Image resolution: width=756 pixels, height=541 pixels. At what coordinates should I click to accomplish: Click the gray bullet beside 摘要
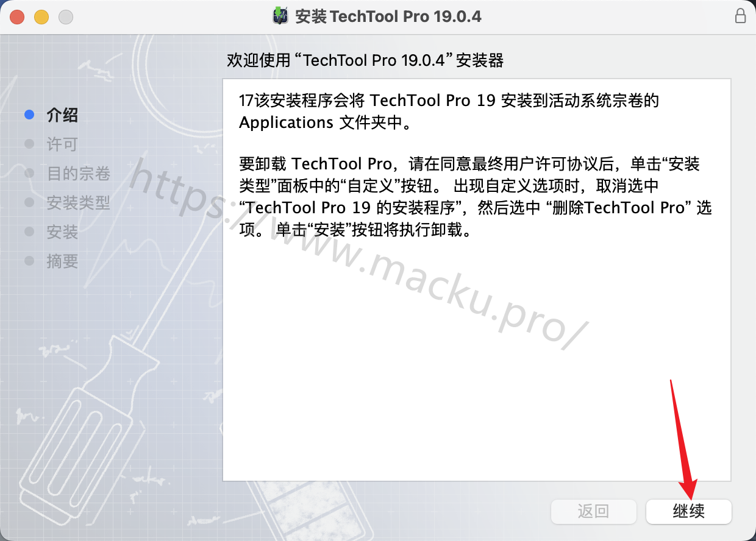(29, 261)
